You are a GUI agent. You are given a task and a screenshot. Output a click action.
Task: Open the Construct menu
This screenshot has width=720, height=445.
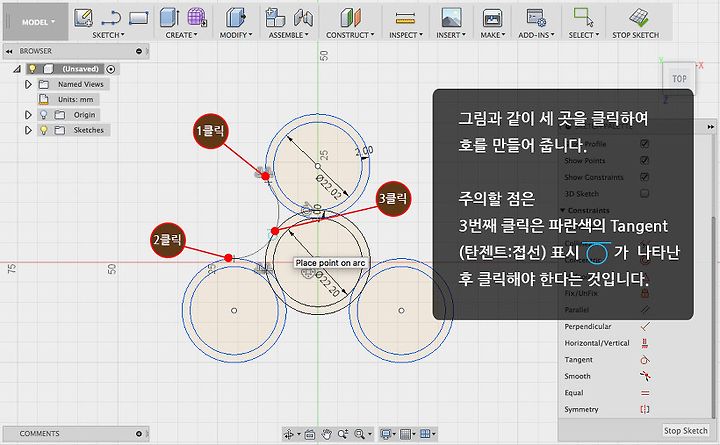click(x=350, y=35)
